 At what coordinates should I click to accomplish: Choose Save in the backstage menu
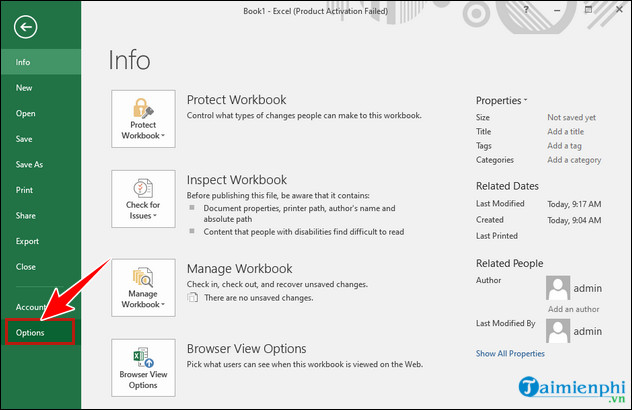(41, 139)
